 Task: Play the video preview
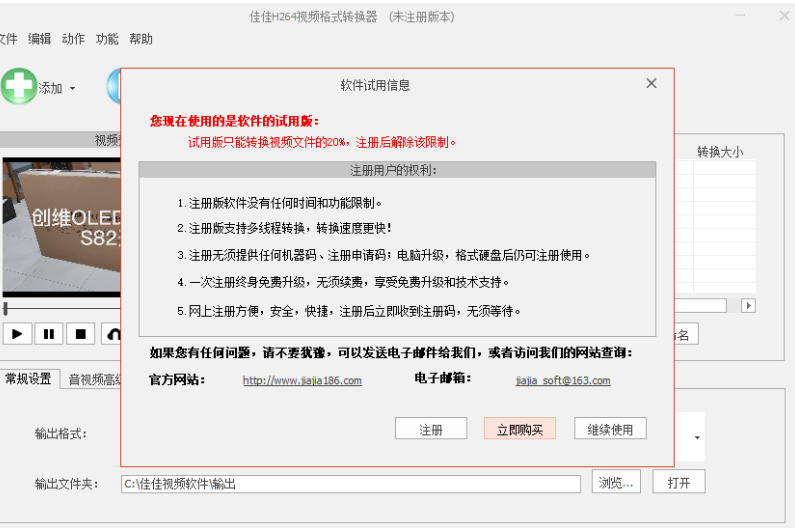click(17, 334)
